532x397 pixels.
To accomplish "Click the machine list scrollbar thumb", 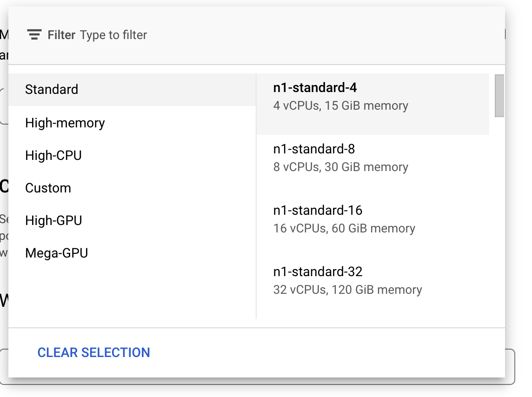I will 499,95.
